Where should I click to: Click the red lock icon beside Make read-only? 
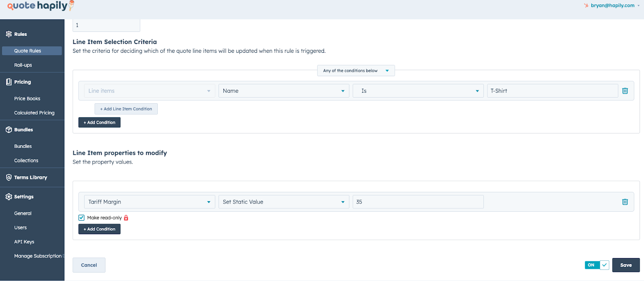pyautogui.click(x=126, y=218)
